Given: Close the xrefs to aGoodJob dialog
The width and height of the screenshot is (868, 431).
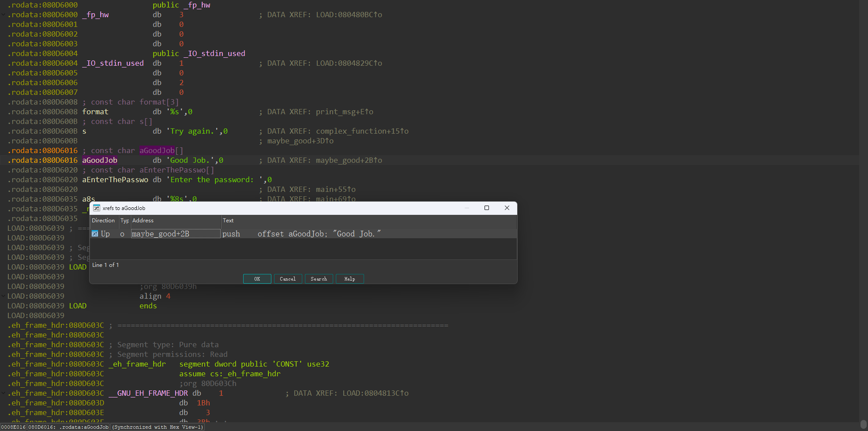Looking at the screenshot, I should click(507, 208).
